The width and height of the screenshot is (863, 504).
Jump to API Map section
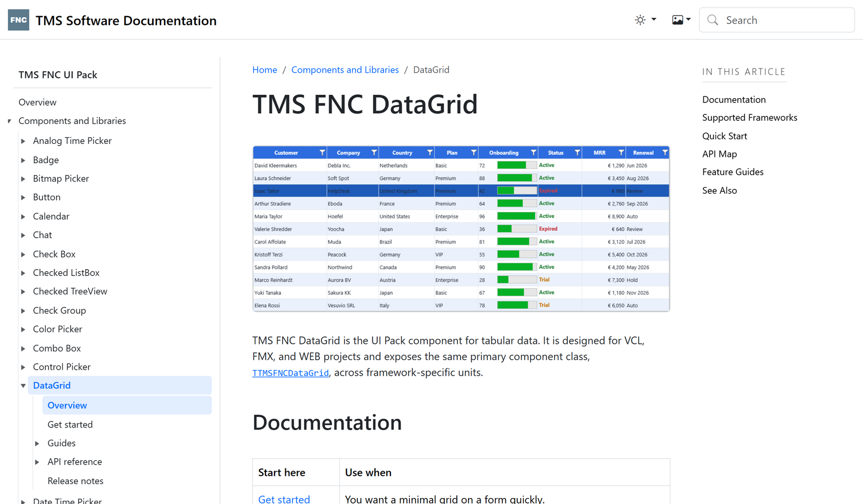coord(720,154)
